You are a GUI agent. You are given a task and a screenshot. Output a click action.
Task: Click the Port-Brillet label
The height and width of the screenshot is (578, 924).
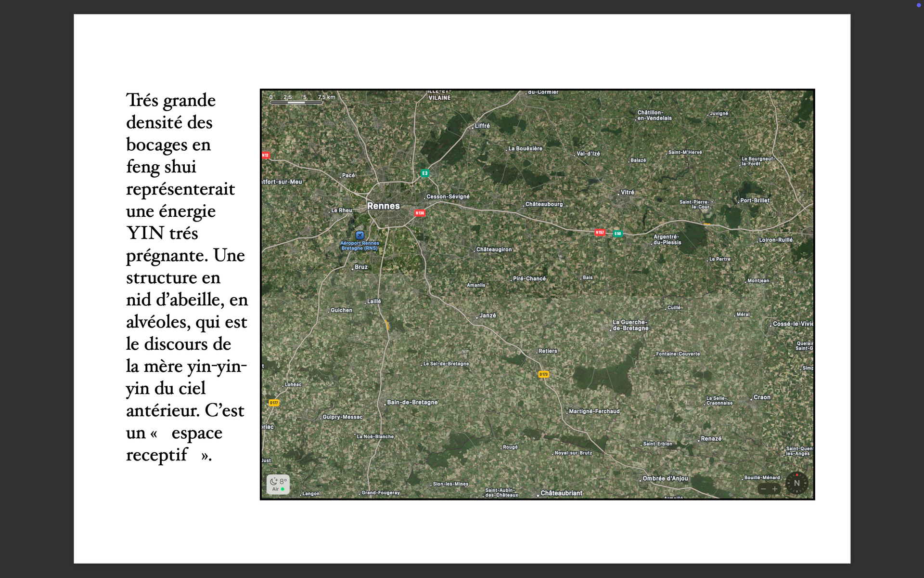(755, 200)
